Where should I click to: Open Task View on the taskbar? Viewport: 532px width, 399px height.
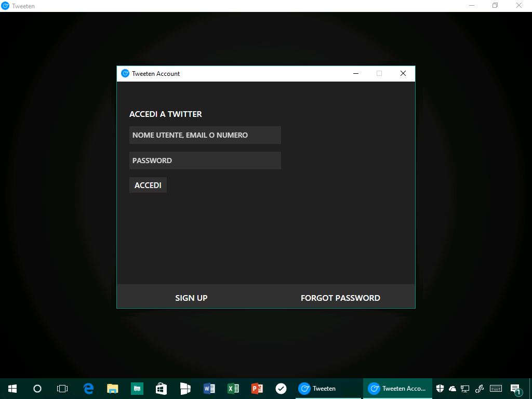tap(62, 389)
